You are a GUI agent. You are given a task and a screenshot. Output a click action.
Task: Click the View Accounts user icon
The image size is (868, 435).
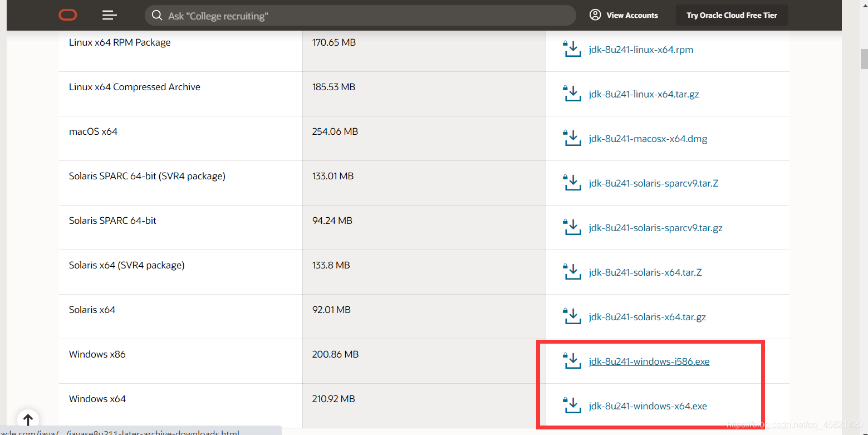pyautogui.click(x=595, y=15)
